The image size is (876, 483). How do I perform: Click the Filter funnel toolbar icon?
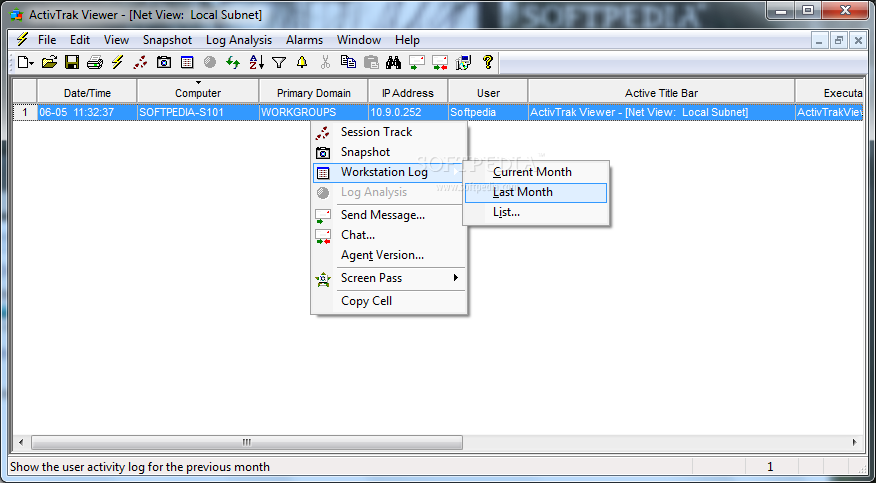(279, 62)
